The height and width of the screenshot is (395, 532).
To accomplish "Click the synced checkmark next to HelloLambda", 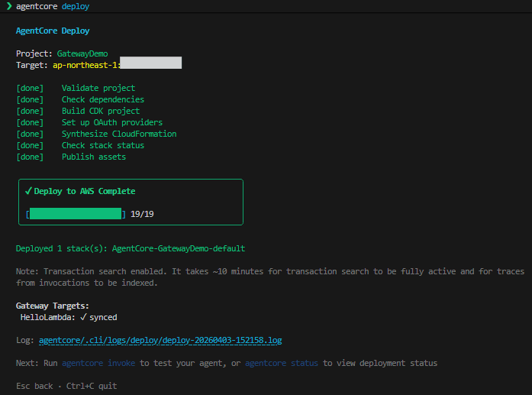I will point(84,317).
